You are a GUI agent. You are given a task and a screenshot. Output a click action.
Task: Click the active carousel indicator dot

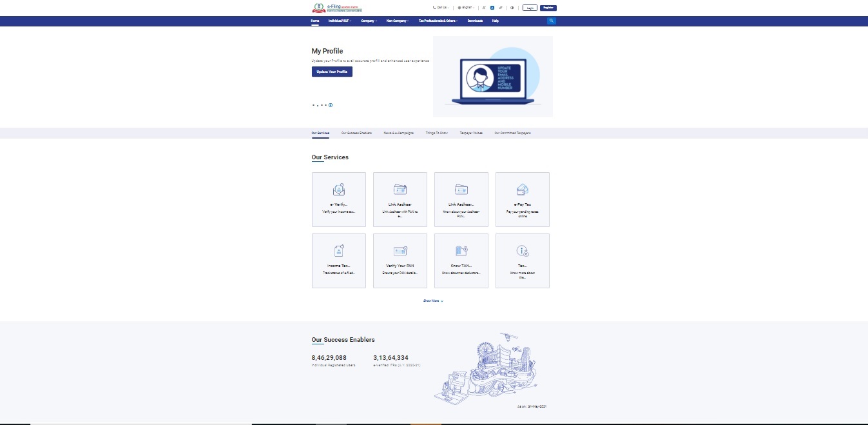331,105
